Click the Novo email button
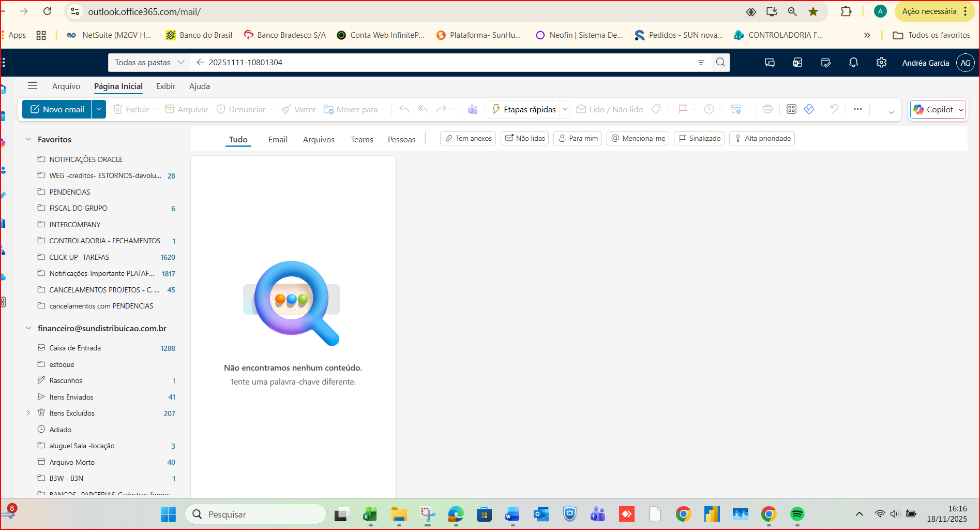This screenshot has height=530, width=980. tap(57, 110)
